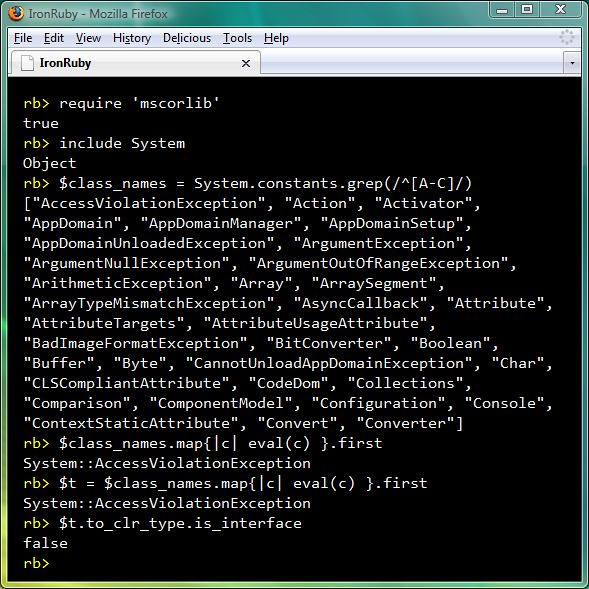Image resolution: width=589 pixels, height=589 pixels.
Task: Open the list all tabs dropdown
Action: (x=572, y=63)
